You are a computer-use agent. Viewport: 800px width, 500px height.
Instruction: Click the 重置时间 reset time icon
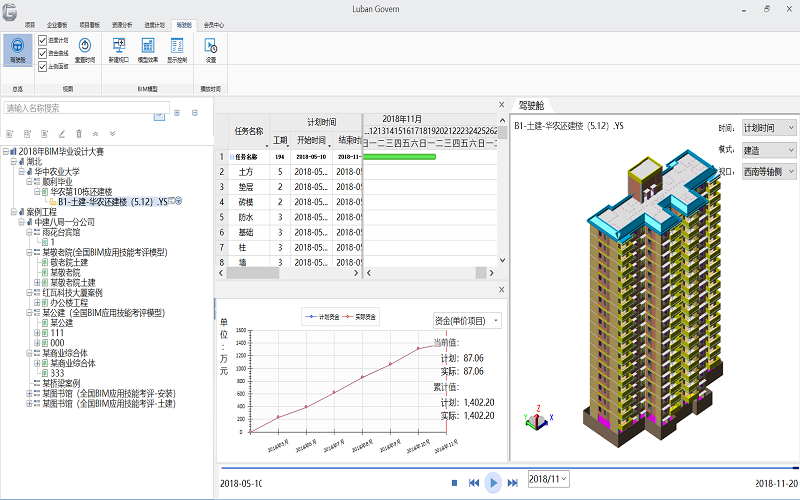(x=85, y=46)
